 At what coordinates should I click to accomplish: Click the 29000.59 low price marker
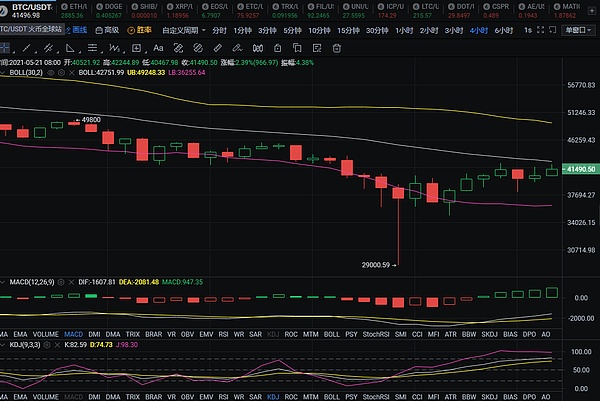tap(379, 264)
